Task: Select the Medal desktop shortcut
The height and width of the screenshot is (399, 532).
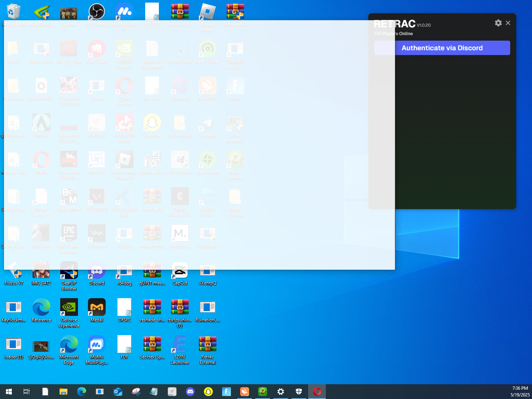Action: click(97, 311)
